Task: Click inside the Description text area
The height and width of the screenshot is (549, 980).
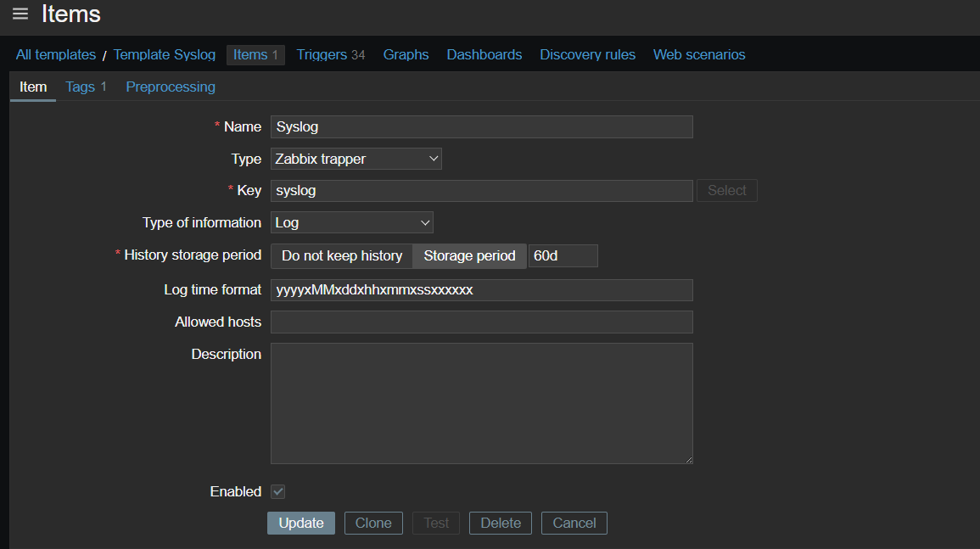Action: pyautogui.click(x=481, y=403)
